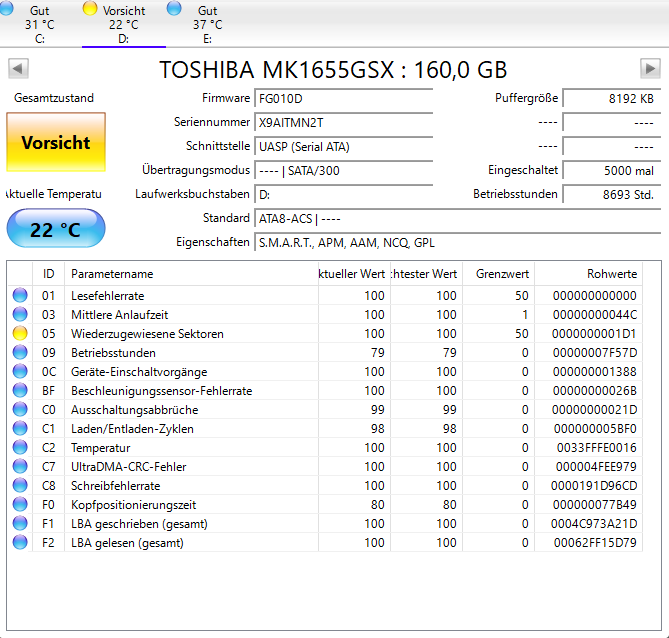The height and width of the screenshot is (638, 669).
Task: Select the LBA gelesen (gesamt) parameter name
Action: pyautogui.click(x=127, y=543)
